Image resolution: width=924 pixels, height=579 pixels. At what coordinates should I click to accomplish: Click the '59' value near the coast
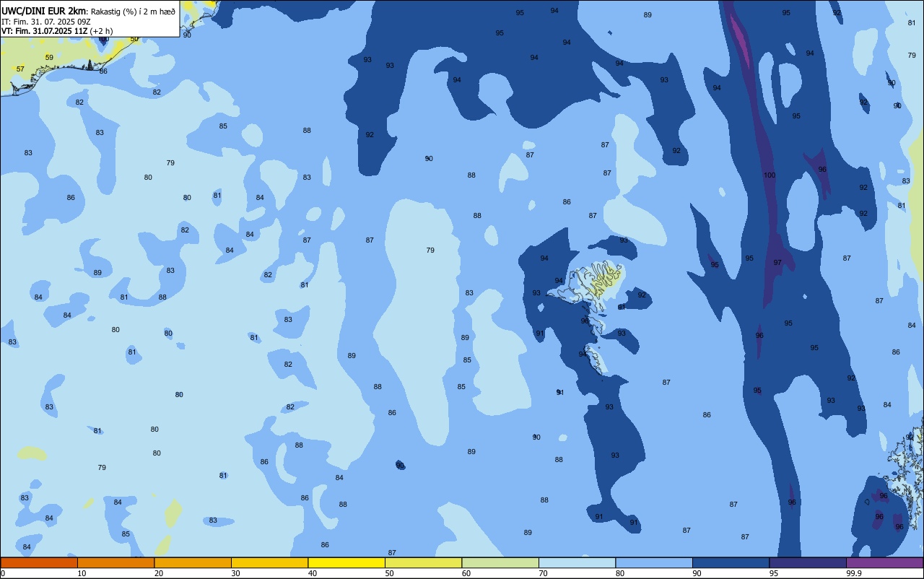click(49, 57)
